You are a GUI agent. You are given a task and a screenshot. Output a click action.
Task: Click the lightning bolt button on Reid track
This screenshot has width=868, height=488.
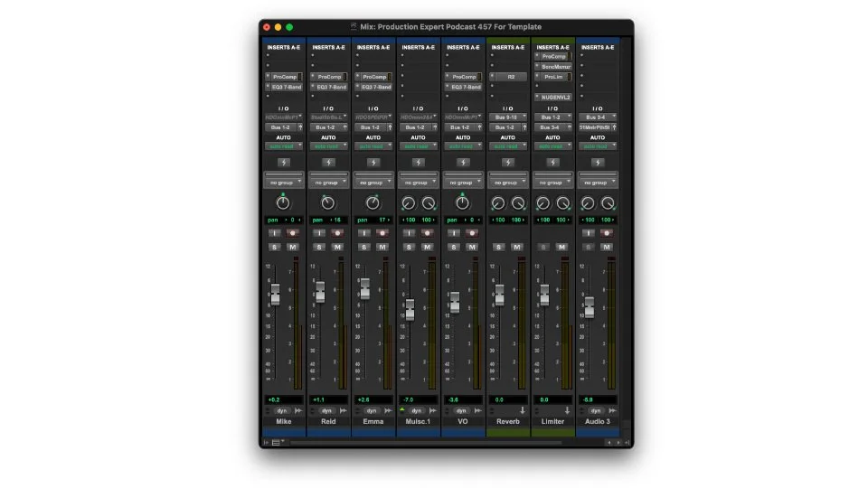coord(328,163)
